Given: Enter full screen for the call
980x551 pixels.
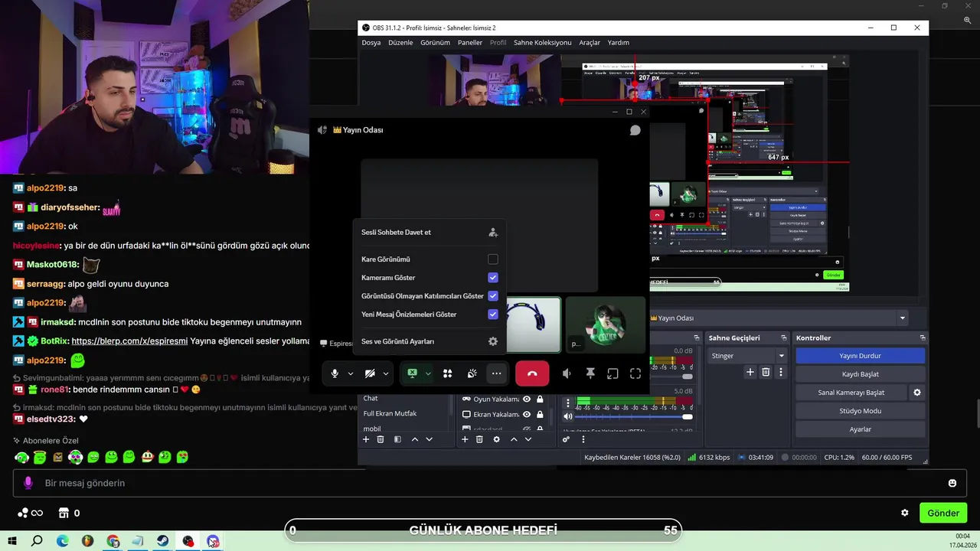Looking at the screenshot, I should pos(635,373).
